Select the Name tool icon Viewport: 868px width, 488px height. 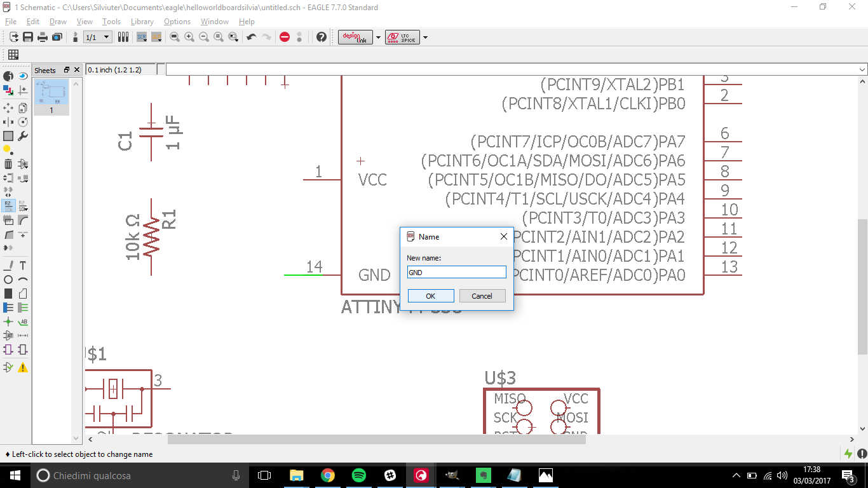[8, 205]
